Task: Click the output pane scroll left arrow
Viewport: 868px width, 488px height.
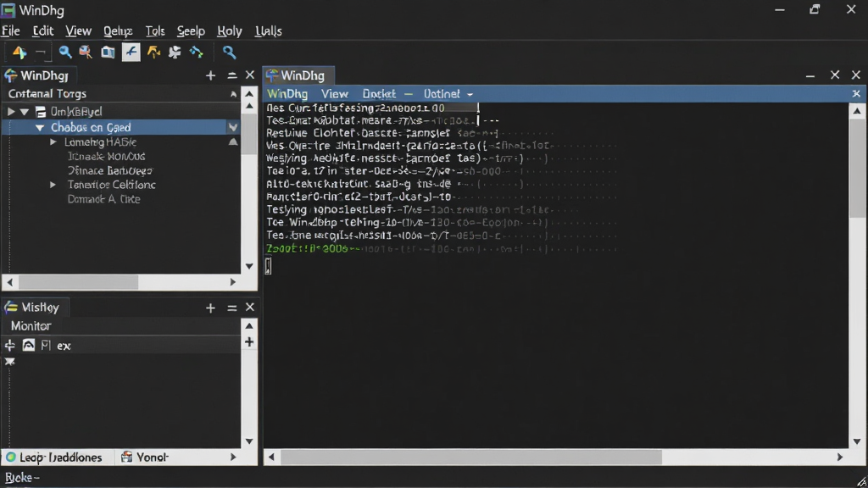Action: [271, 457]
